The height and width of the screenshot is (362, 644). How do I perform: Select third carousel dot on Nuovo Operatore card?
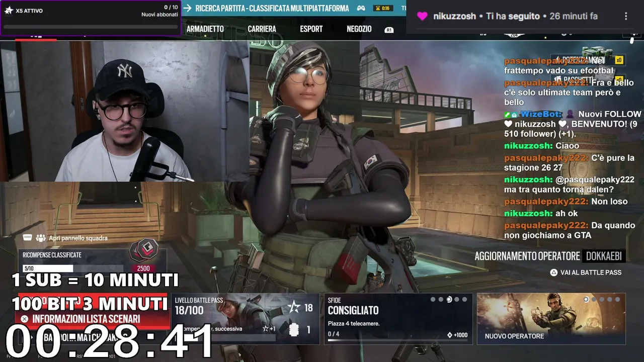point(603,300)
